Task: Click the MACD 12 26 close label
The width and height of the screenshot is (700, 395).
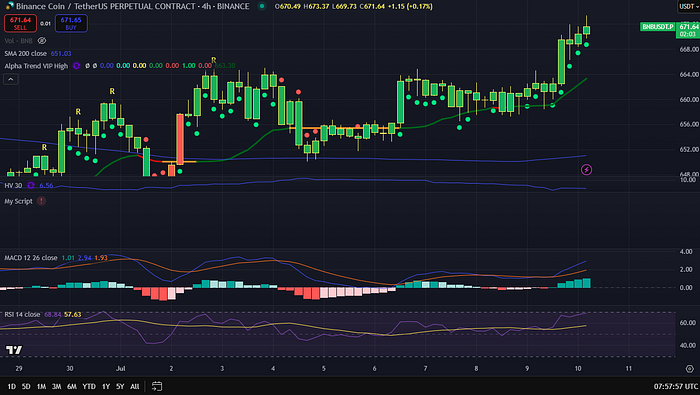Action: coord(31,258)
